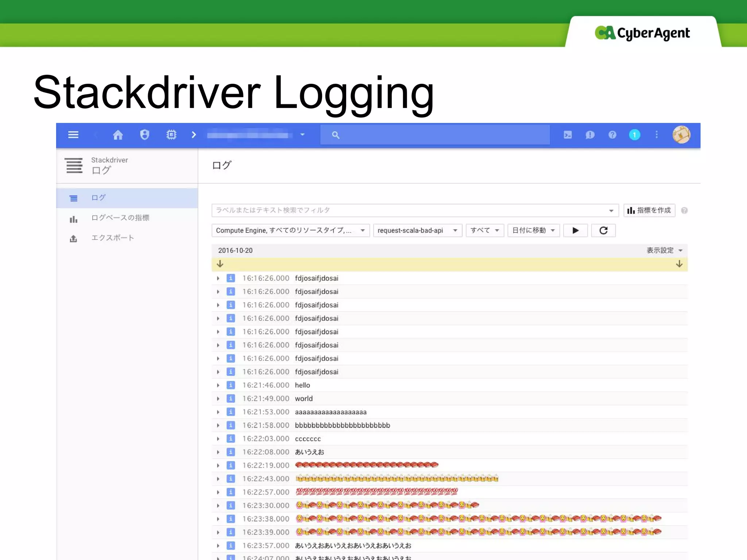Click the 2016-10-20 date header
747x560 pixels.
coord(235,250)
